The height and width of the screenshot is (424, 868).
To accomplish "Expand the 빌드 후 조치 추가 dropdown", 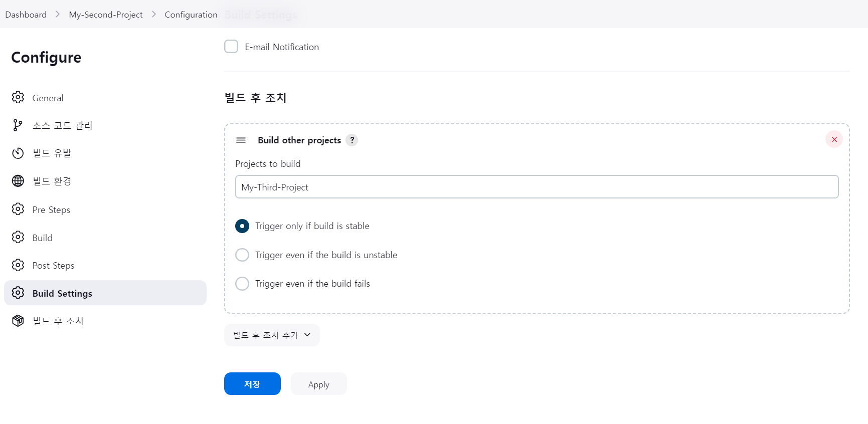I will coord(272,335).
